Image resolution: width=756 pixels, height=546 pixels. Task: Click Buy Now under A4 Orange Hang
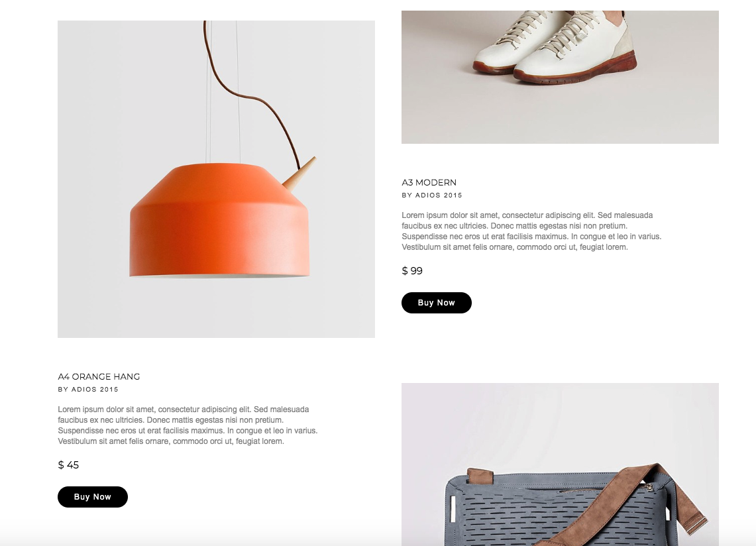click(93, 497)
